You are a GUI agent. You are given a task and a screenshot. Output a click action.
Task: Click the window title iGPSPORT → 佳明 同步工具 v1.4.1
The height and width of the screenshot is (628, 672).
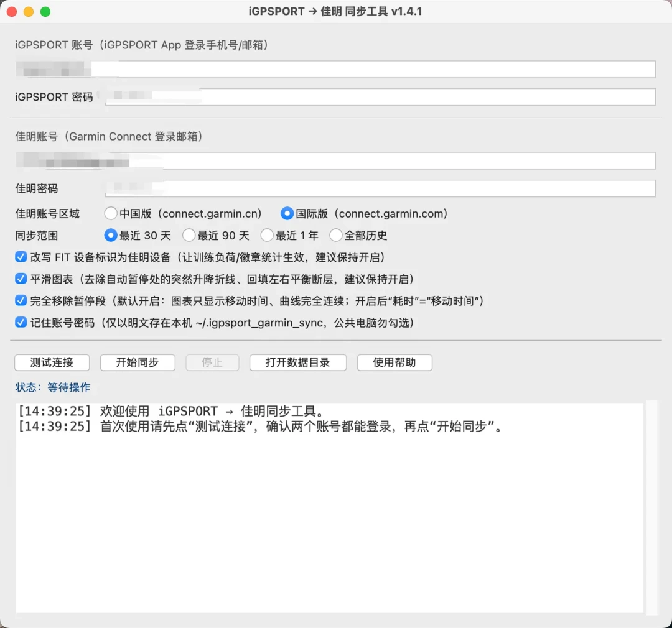click(x=335, y=12)
